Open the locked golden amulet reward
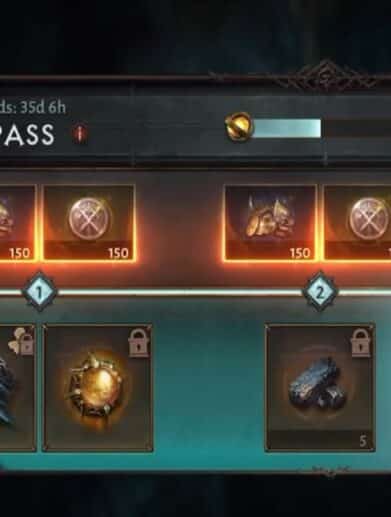Screen dimensions: 391x517 pos(97,388)
